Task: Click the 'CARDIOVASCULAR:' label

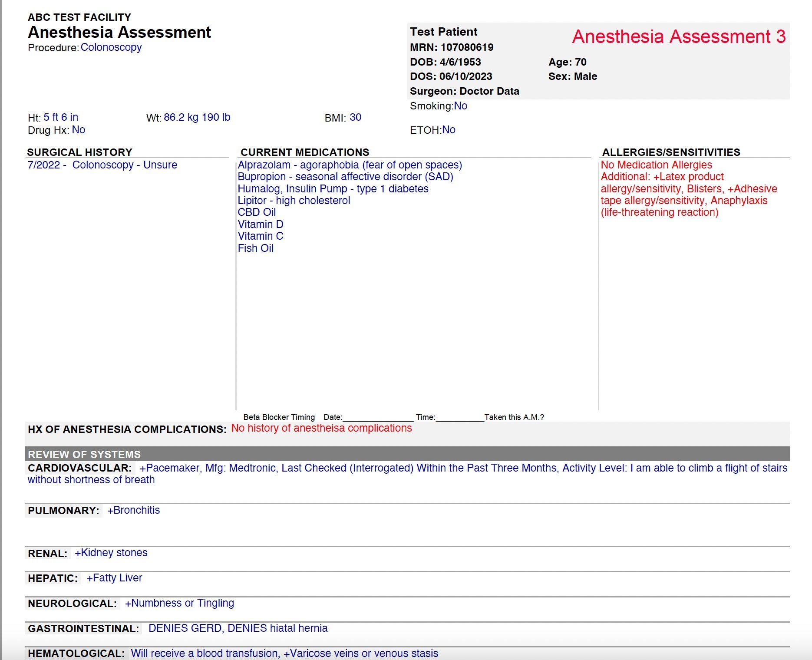Action: click(x=80, y=468)
